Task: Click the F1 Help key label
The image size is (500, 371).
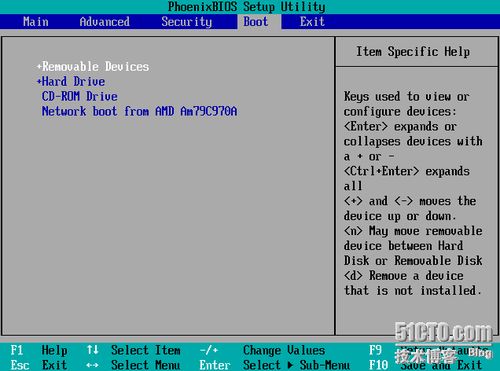Action: 39,350
